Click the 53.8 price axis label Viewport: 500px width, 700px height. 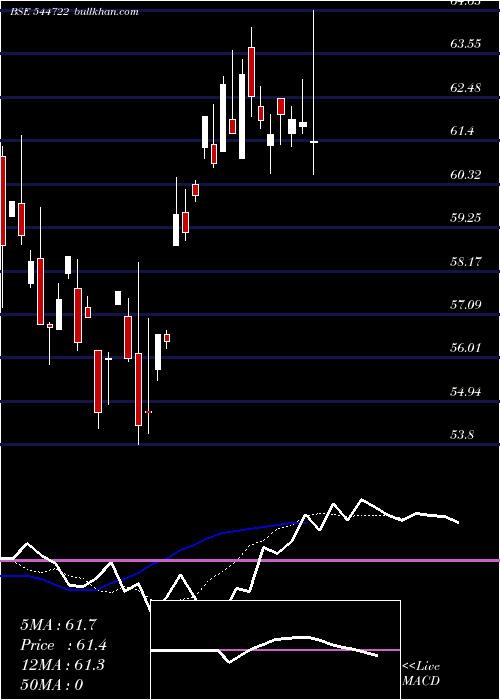coord(462,434)
